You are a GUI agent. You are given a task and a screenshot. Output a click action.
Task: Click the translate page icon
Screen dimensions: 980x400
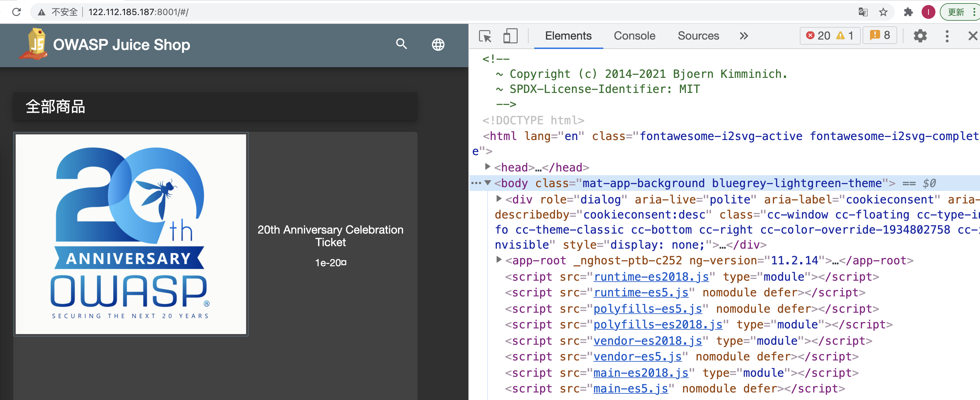pyautogui.click(x=863, y=12)
